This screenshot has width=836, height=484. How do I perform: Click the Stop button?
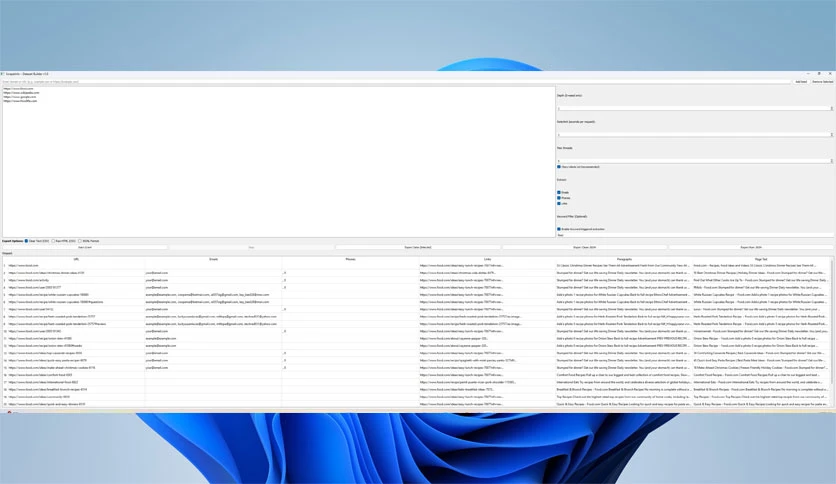click(x=252, y=247)
